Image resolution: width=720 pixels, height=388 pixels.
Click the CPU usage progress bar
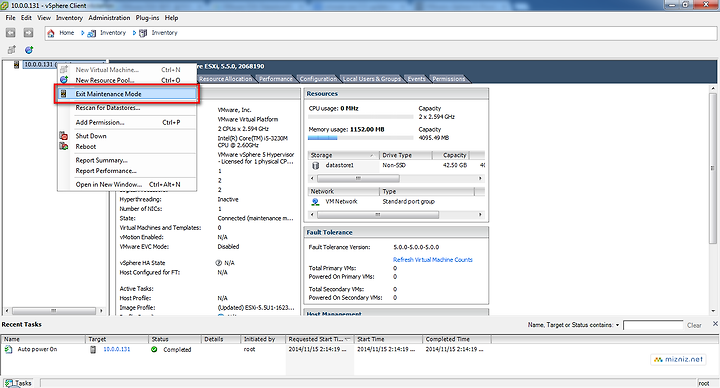click(360, 117)
